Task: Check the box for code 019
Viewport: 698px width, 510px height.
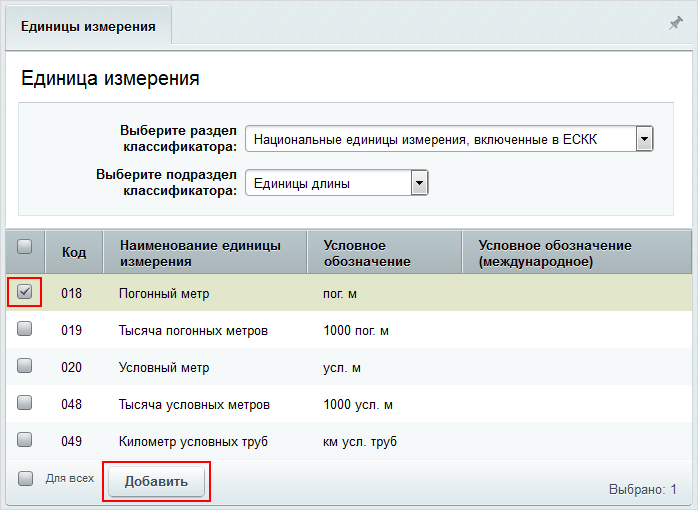Action: [24, 329]
